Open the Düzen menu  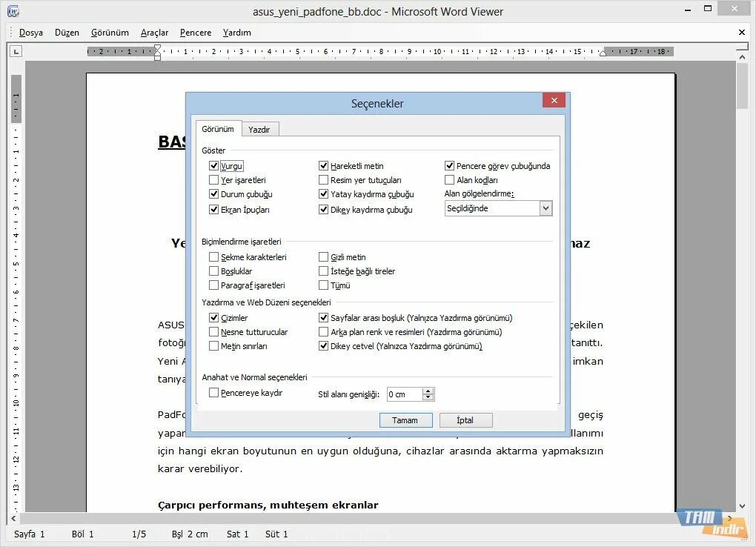coord(67,33)
